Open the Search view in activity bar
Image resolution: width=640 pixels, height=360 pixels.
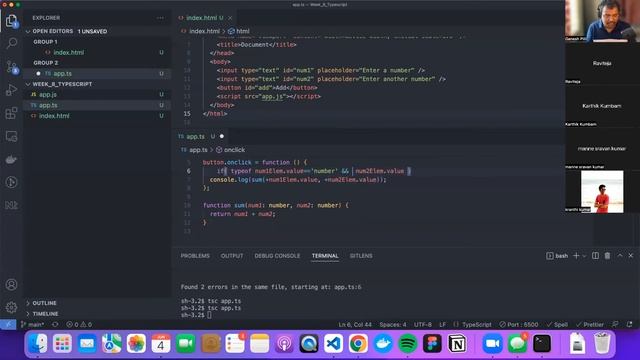click(11, 43)
